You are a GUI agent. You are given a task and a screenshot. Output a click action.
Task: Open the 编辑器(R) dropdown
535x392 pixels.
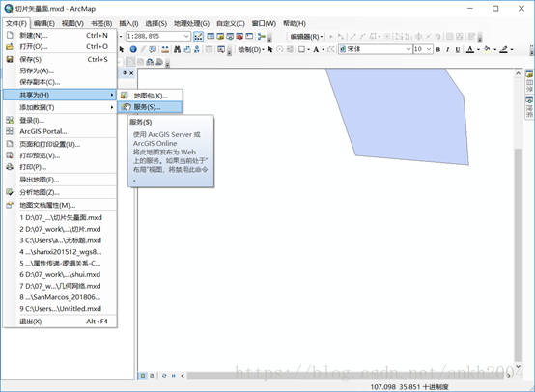[x=306, y=36]
